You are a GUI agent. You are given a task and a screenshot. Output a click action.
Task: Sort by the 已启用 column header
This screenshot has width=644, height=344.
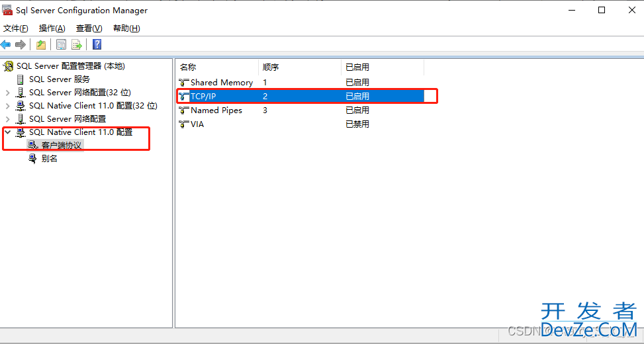point(383,67)
